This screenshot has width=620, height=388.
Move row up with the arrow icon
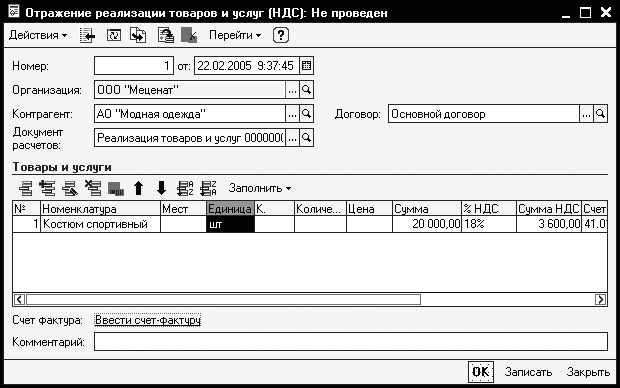click(138, 188)
